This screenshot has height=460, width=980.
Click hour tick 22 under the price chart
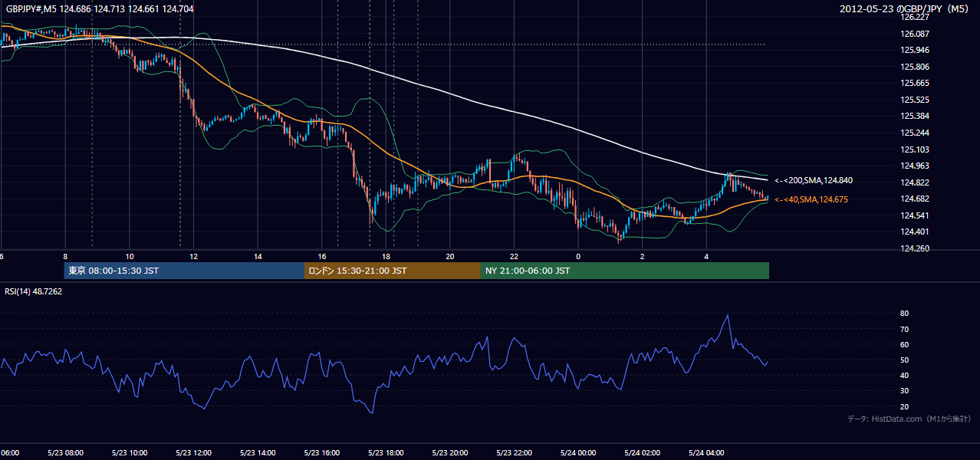515,256
